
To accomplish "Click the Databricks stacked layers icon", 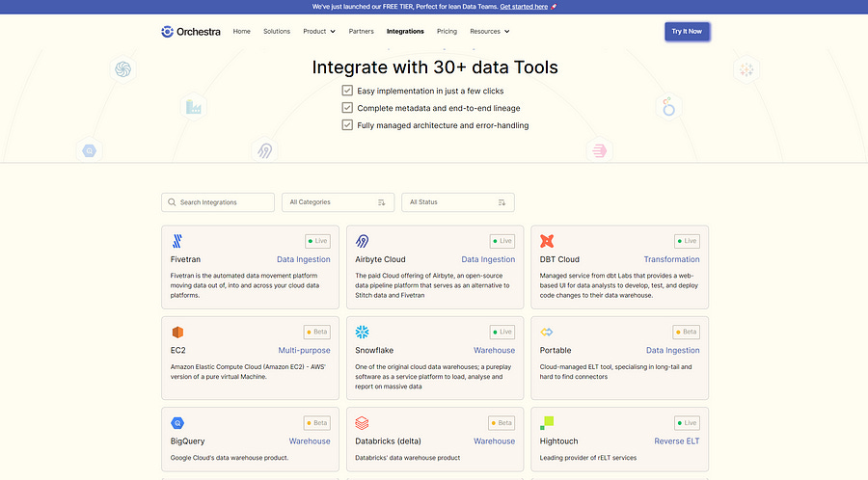I will [x=362, y=423].
